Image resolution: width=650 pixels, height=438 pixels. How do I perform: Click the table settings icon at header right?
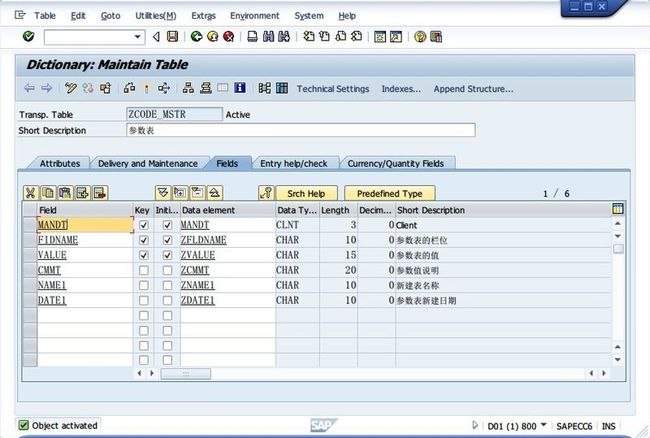[618, 209]
